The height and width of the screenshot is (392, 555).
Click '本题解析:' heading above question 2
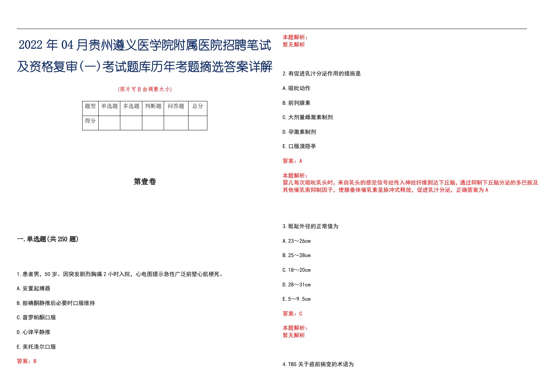click(x=295, y=37)
